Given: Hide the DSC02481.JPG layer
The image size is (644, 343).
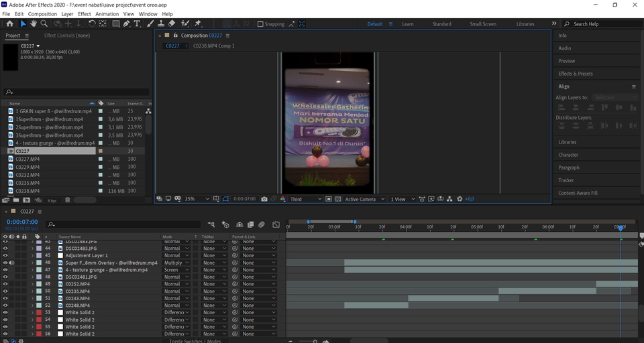Looking at the screenshot, I should point(5,277).
